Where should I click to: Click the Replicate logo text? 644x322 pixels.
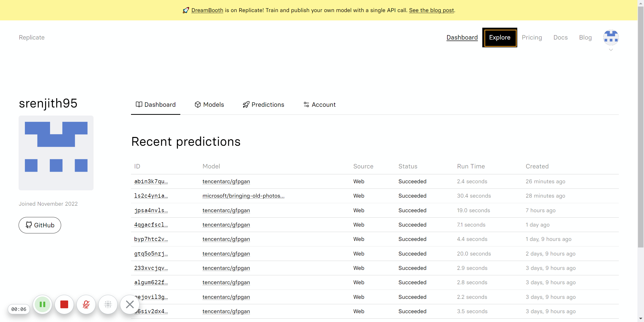tap(32, 37)
